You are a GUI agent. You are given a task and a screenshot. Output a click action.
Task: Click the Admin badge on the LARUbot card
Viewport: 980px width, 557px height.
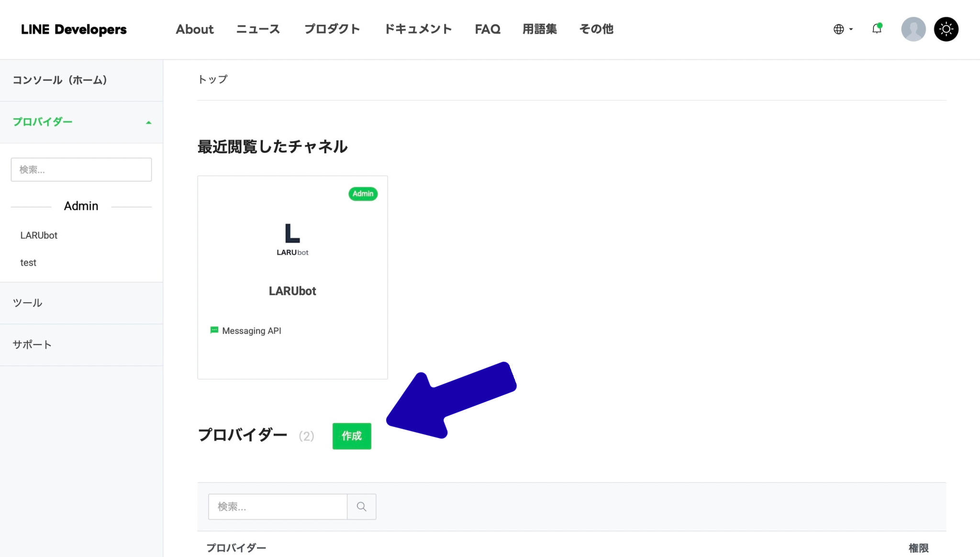coord(363,194)
